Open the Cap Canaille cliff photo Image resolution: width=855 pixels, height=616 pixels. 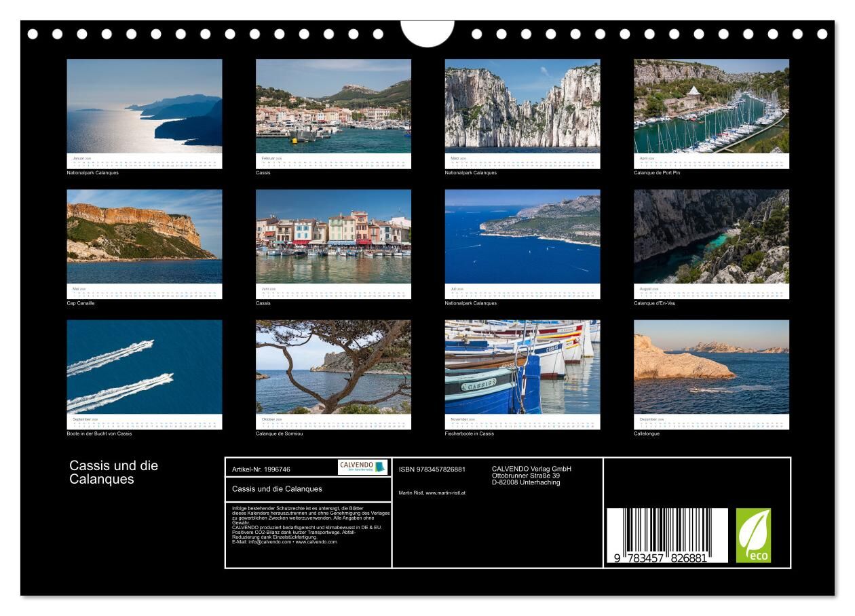click(x=144, y=236)
